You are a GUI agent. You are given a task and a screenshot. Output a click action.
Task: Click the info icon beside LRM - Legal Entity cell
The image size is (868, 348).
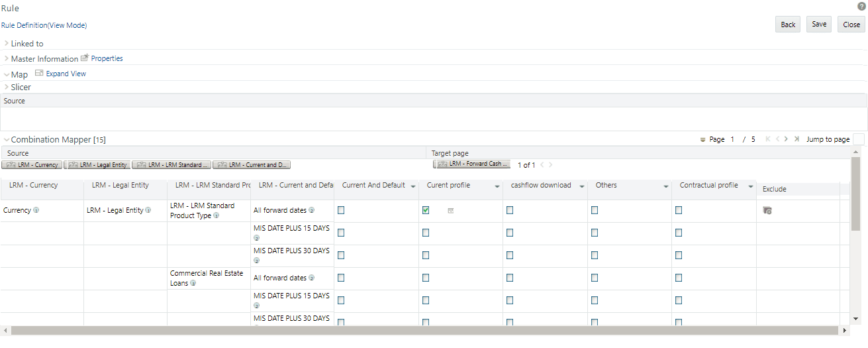(x=148, y=210)
